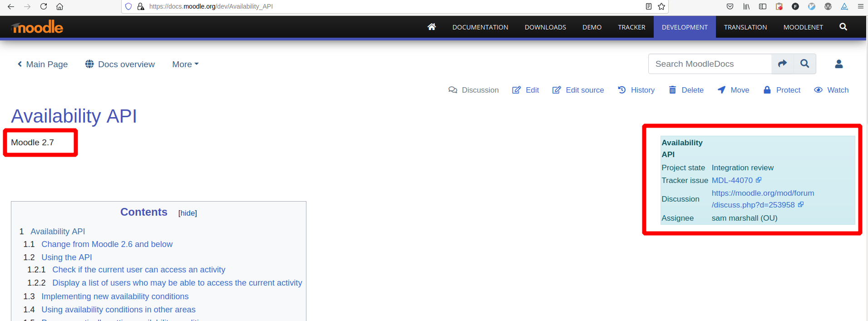Open the DOCUMENTATION menu item
The image size is (868, 321).
pos(480,27)
